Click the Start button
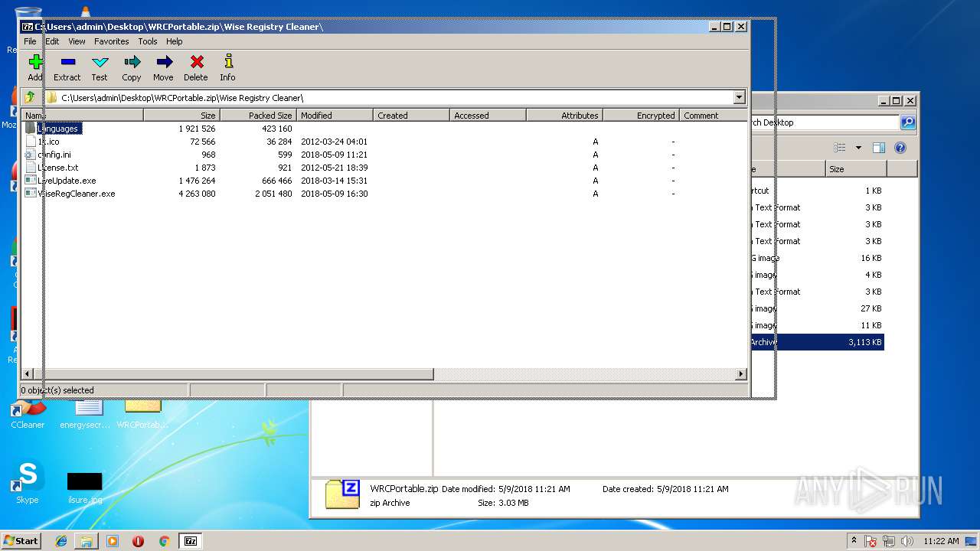The image size is (980, 551). (21, 541)
